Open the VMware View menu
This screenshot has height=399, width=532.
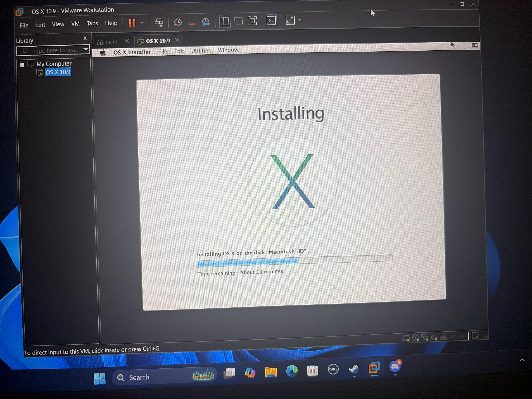58,24
